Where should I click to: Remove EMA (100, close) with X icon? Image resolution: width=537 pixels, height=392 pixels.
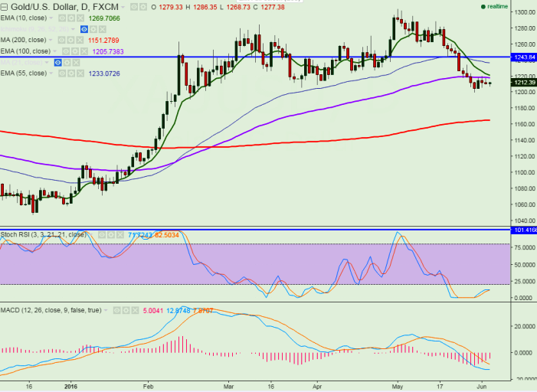point(84,51)
